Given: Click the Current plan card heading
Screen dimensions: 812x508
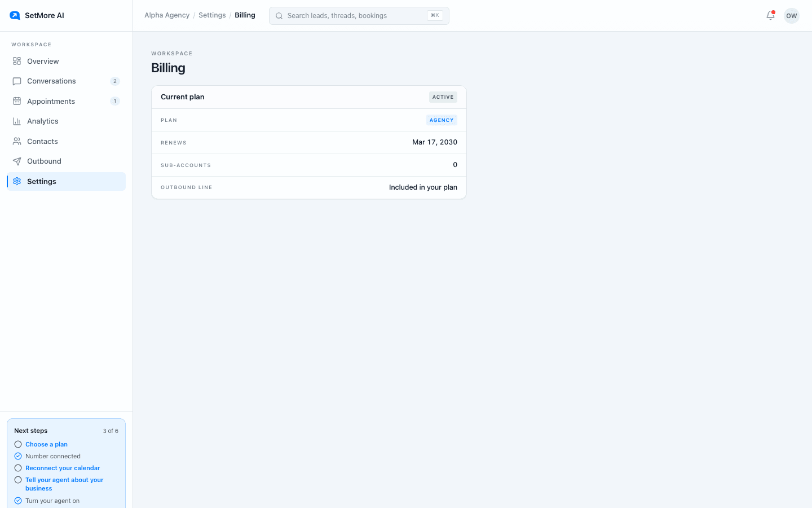Looking at the screenshot, I should click(183, 97).
